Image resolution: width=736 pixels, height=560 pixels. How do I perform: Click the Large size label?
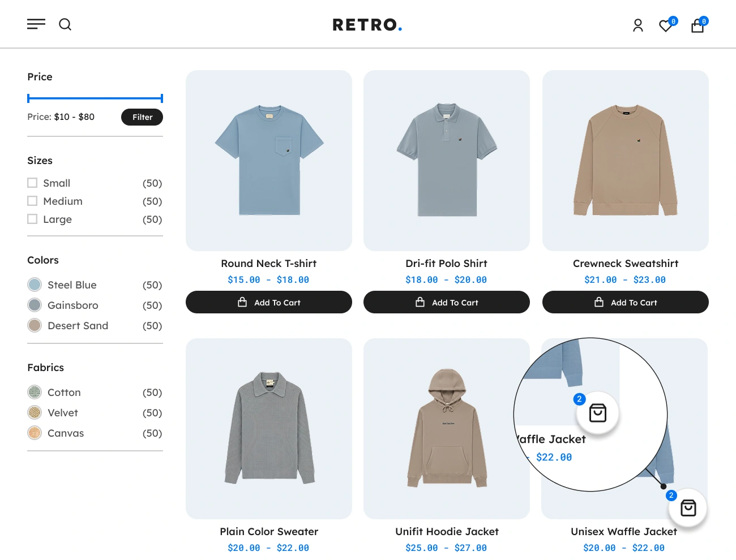pos(57,219)
